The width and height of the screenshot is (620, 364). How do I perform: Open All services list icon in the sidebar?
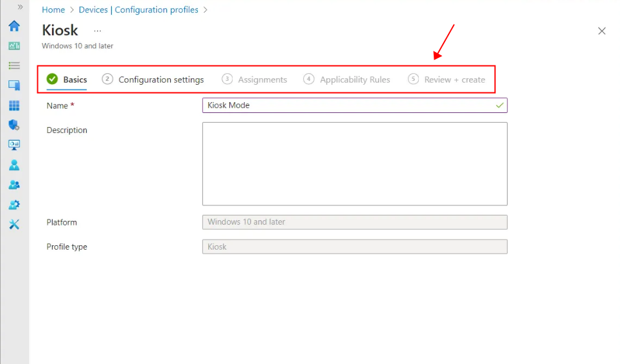tap(14, 65)
